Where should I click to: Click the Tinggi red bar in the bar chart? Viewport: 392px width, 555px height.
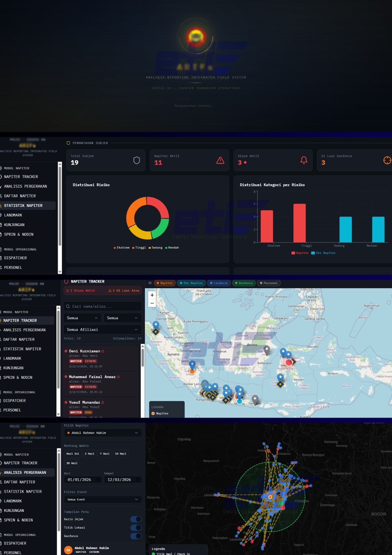click(299, 223)
